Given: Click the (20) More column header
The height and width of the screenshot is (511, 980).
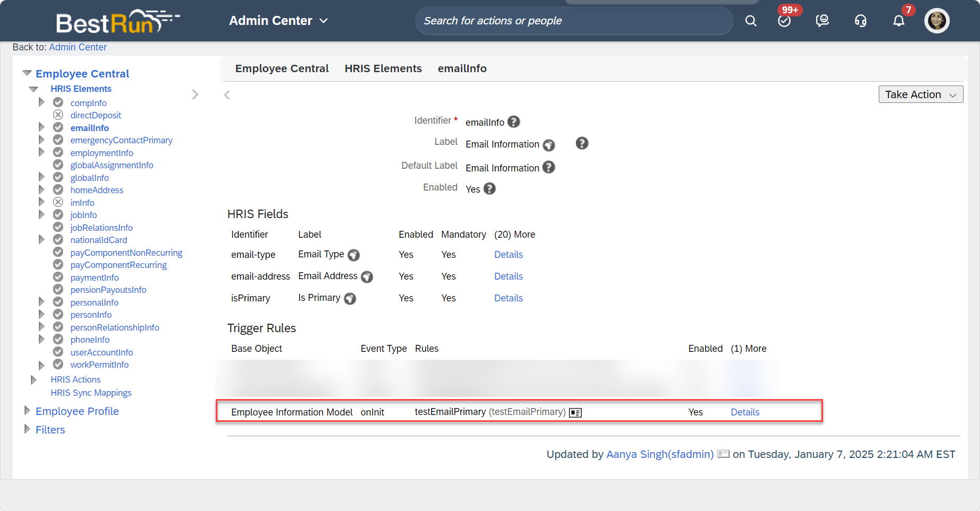Looking at the screenshot, I should tap(514, 235).
